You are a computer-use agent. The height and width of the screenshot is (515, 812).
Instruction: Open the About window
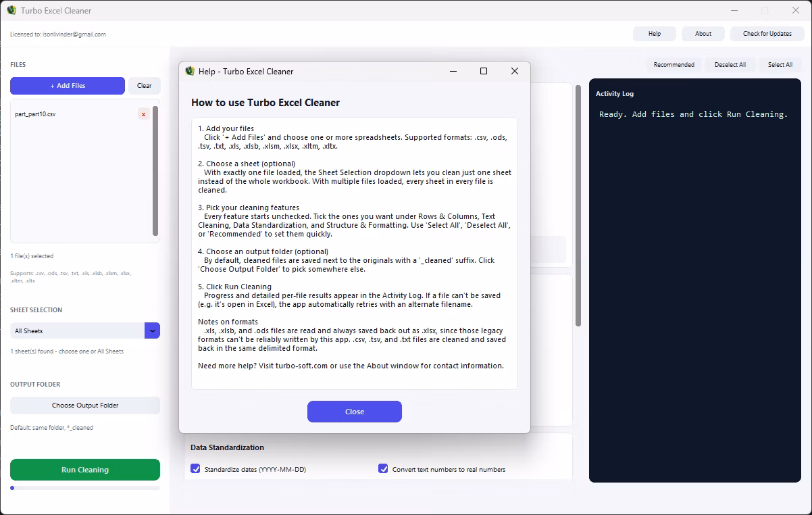[x=703, y=34]
